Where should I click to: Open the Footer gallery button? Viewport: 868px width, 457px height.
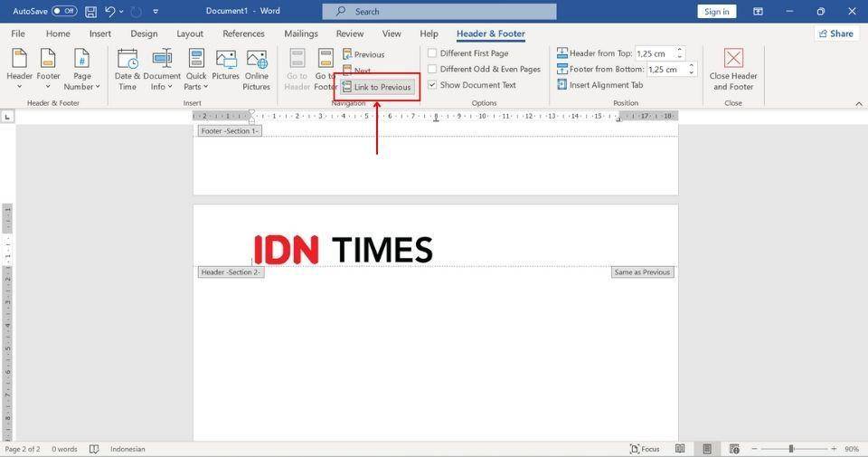point(48,70)
